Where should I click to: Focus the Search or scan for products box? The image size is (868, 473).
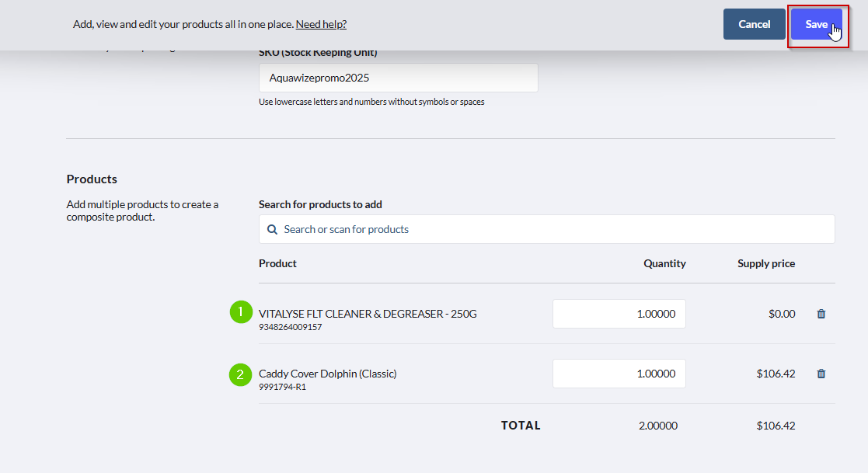[546, 229]
